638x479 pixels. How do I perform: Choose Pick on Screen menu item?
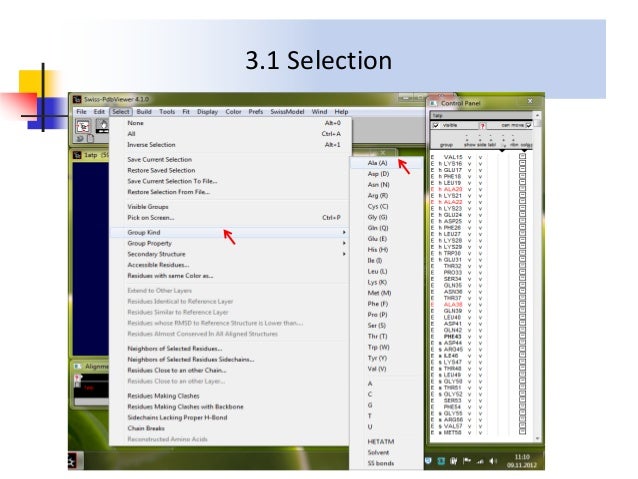click(x=230, y=218)
